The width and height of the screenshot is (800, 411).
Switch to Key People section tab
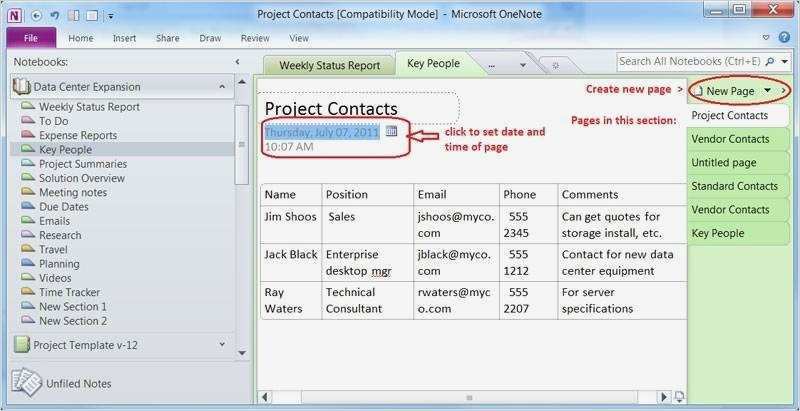434,64
